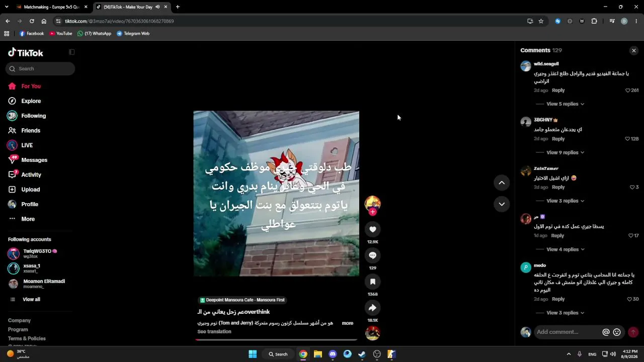Like medo's comment
Viewport: 644px width, 362px height.
[x=629, y=299]
